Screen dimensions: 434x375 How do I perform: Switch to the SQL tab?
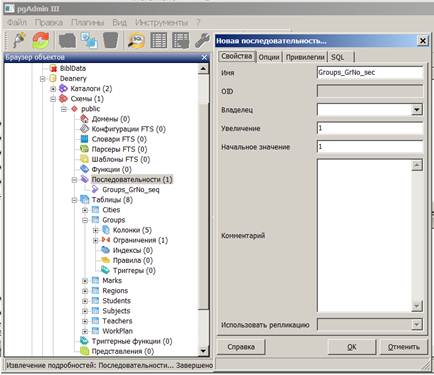(x=340, y=57)
